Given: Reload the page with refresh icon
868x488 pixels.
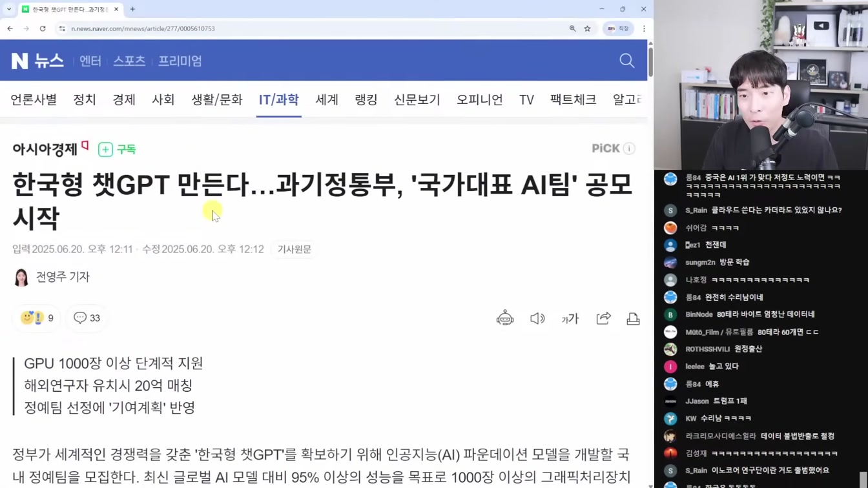Looking at the screenshot, I should coord(43,28).
